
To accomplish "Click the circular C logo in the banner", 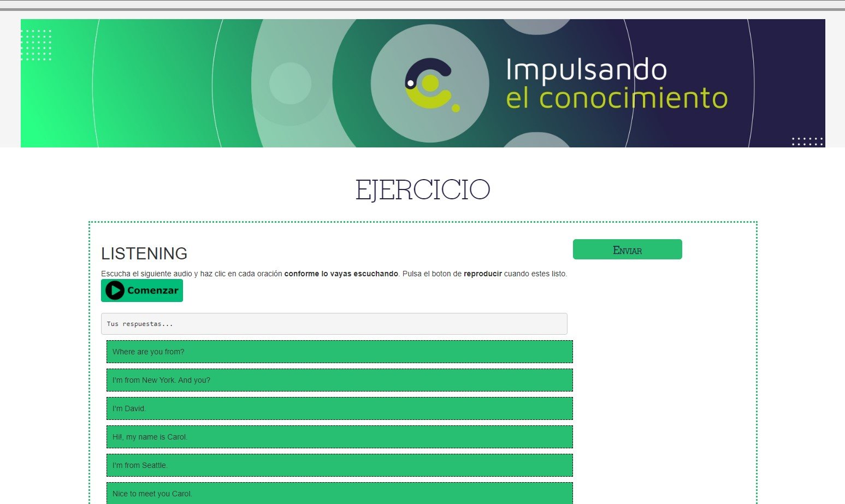I will (429, 83).
